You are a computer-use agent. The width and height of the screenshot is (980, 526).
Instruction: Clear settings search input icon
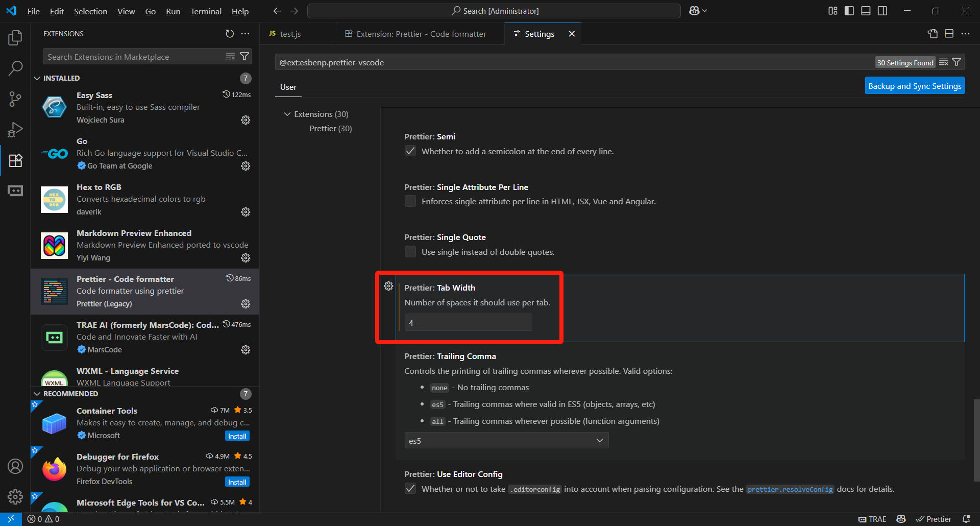[943, 62]
